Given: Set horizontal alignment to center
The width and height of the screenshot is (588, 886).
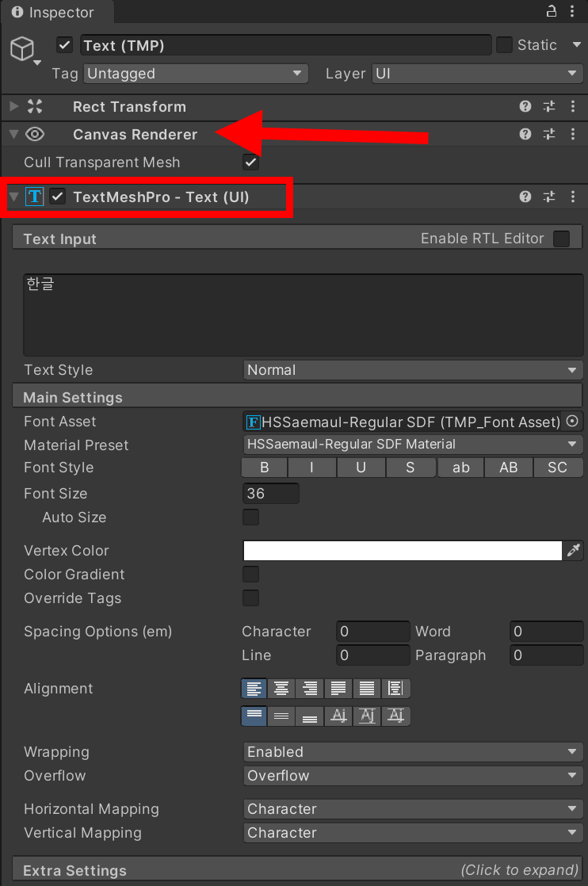Looking at the screenshot, I should click(281, 688).
